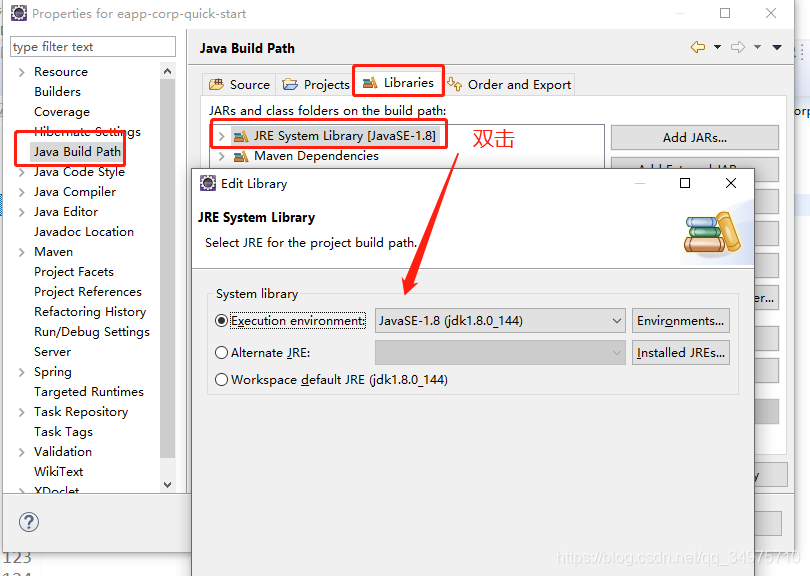
Task: Select Task Tags in the tree
Action: pos(64,432)
